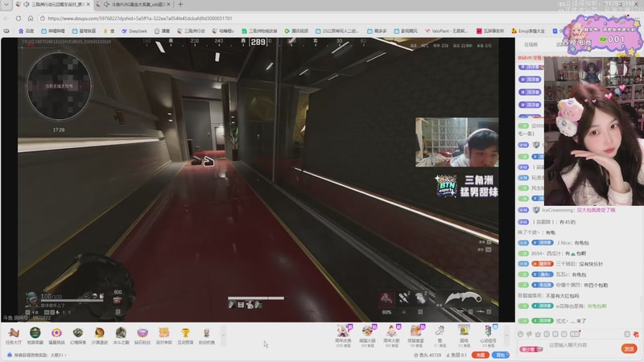Reload the Douyu stream page

(x=19, y=19)
